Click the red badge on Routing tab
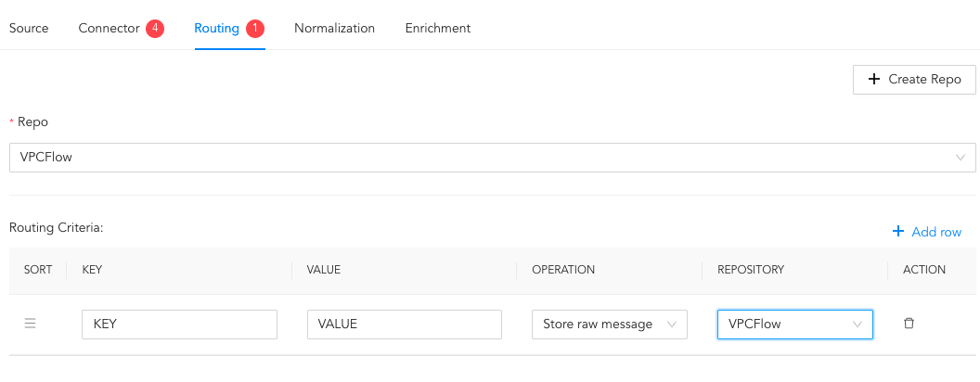Screen dimensions: 980x382 [255, 28]
